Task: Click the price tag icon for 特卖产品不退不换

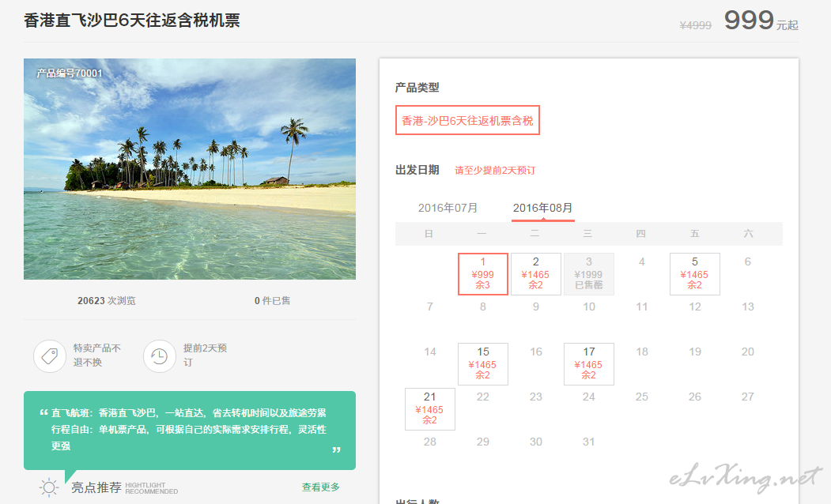Action: pyautogui.click(x=50, y=355)
